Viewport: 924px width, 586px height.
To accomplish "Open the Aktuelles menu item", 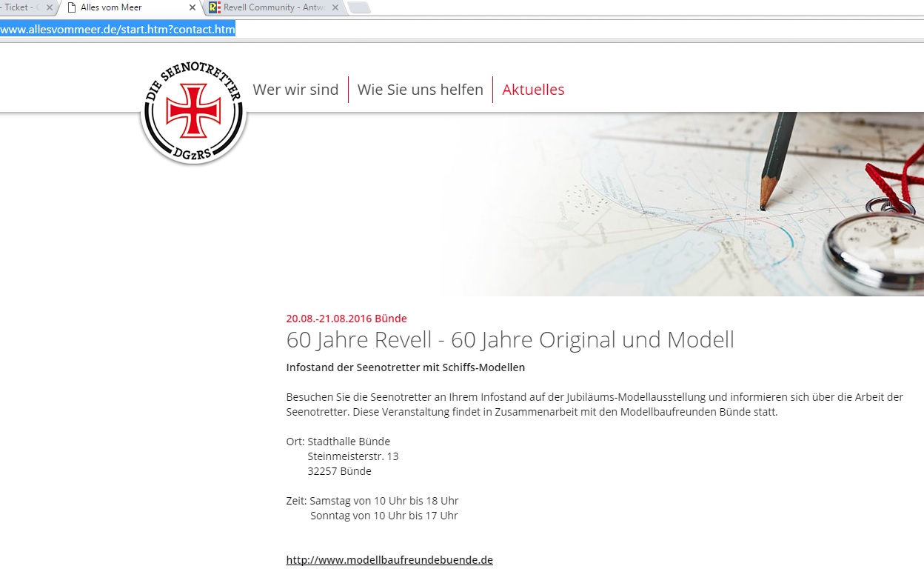I will click(x=533, y=90).
